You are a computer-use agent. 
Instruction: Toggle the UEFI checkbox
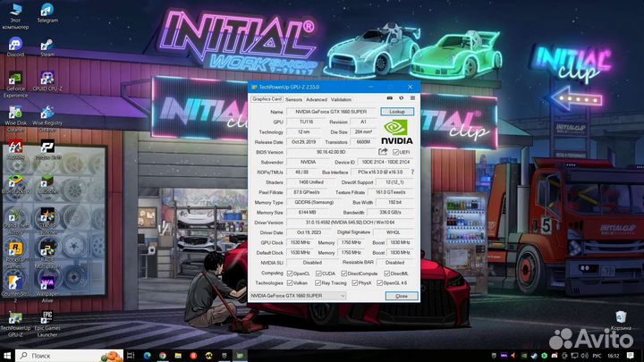tap(396, 152)
